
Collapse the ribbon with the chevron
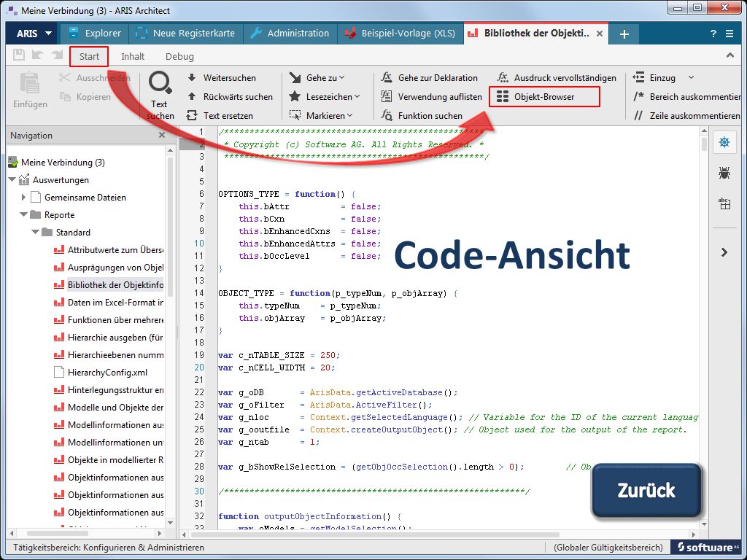tap(729, 55)
